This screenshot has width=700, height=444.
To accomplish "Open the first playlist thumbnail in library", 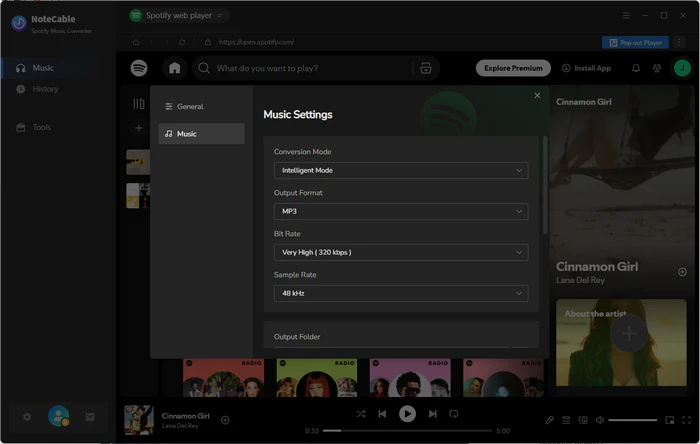I will coord(138,162).
